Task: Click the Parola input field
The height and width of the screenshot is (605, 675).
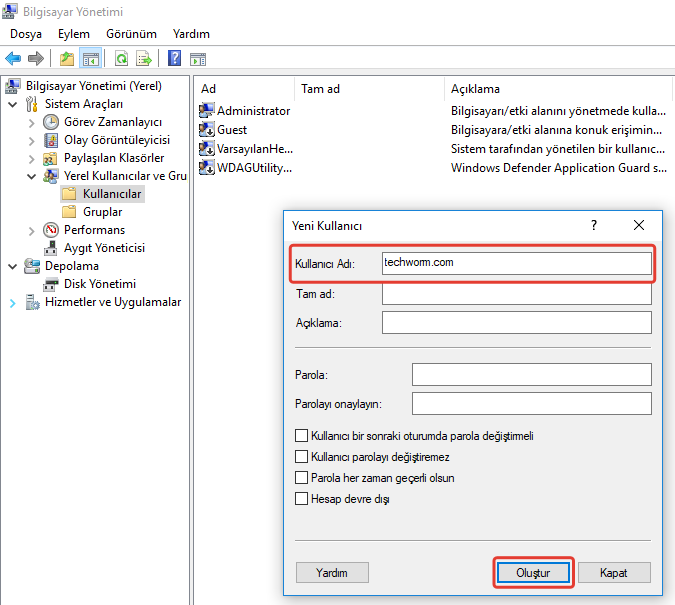Action: click(x=531, y=374)
